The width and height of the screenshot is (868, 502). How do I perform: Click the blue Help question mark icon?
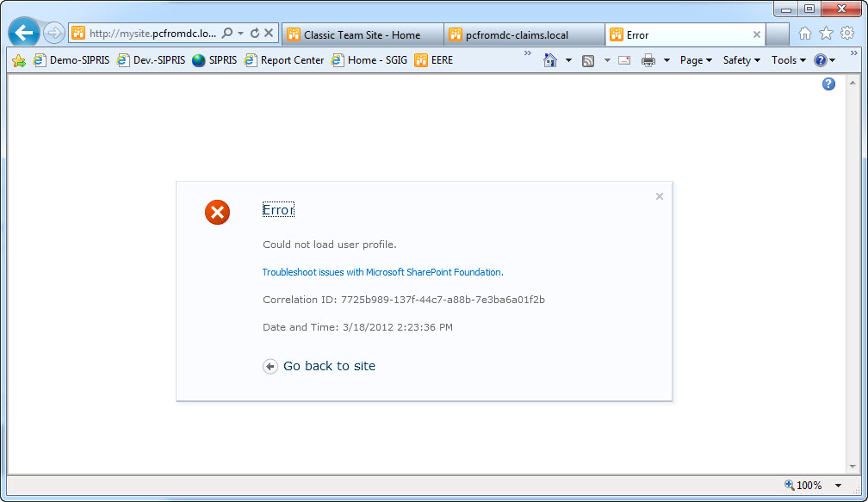[x=828, y=84]
